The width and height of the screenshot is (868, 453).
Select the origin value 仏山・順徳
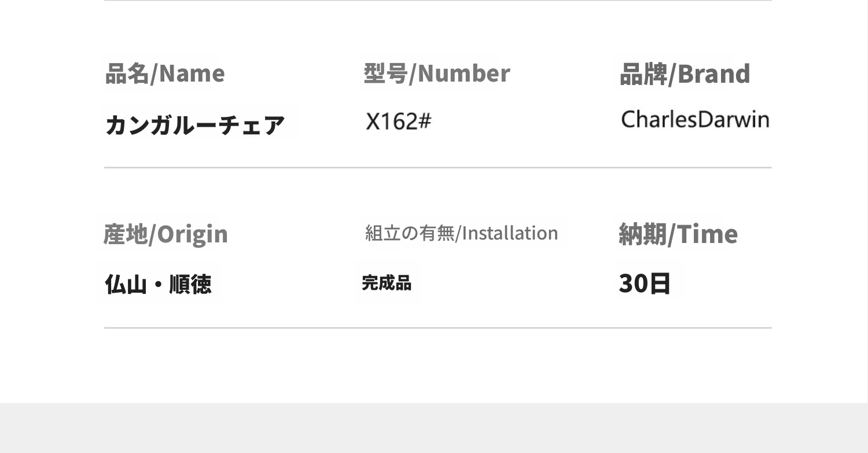click(158, 284)
